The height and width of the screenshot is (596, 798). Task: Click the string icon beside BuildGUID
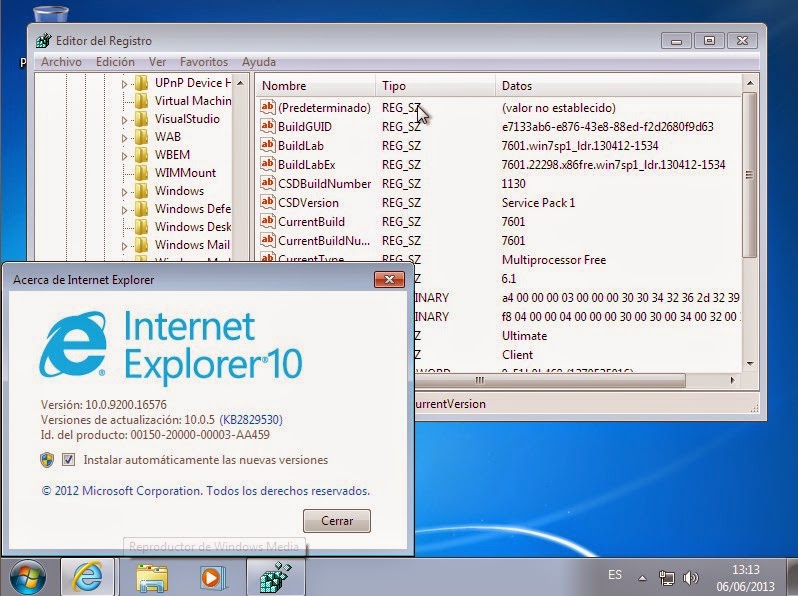pyautogui.click(x=268, y=126)
